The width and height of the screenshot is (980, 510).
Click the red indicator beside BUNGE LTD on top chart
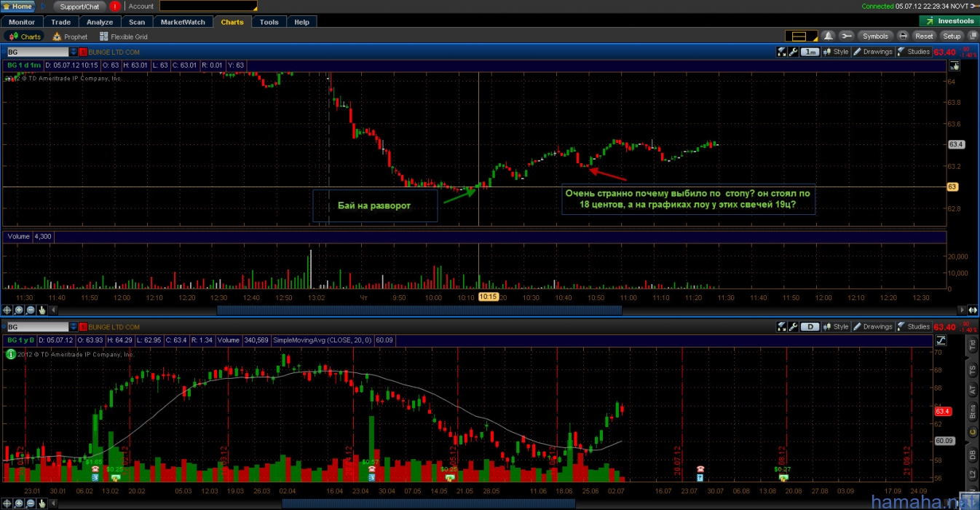pyautogui.click(x=82, y=52)
